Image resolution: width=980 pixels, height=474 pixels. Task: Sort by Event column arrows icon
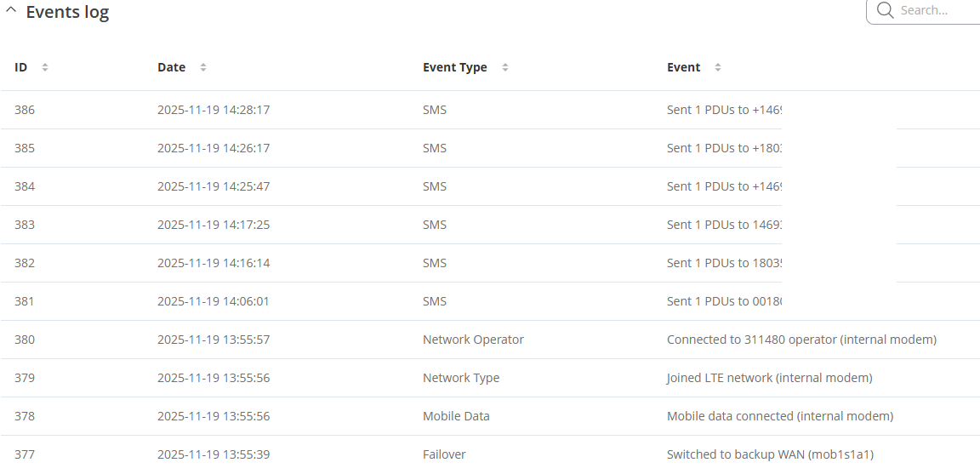pos(718,67)
